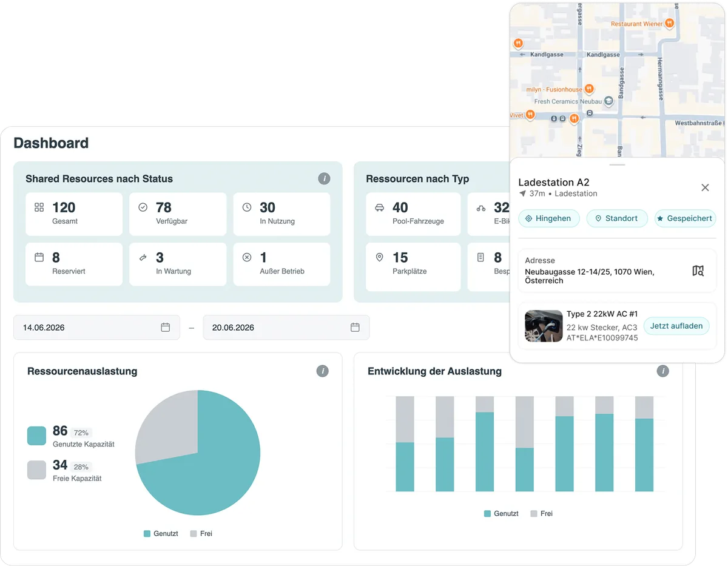This screenshot has width=728, height=566.
Task: Click the Dashboard heading
Action: coord(51,143)
